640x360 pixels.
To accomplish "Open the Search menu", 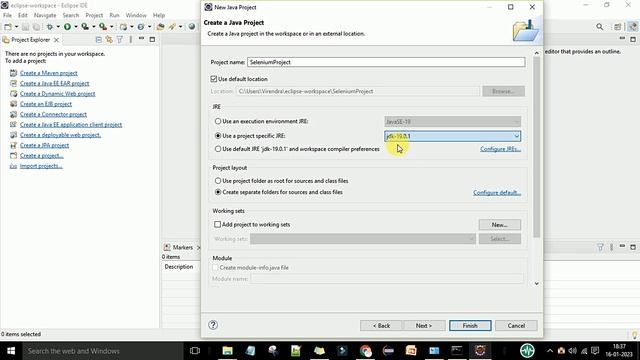I will point(71,15).
